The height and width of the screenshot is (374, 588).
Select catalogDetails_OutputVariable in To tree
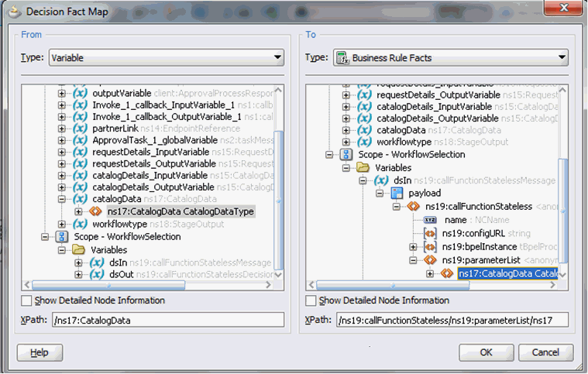438,118
